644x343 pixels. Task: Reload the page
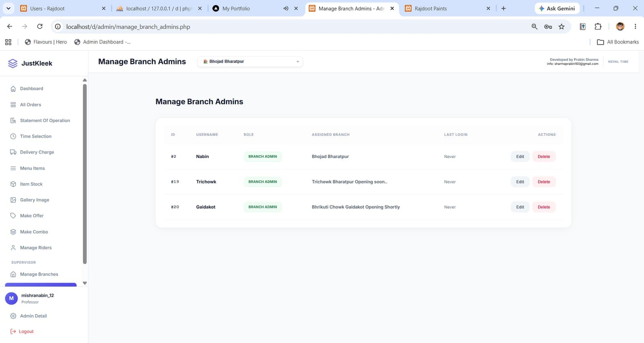tap(40, 27)
